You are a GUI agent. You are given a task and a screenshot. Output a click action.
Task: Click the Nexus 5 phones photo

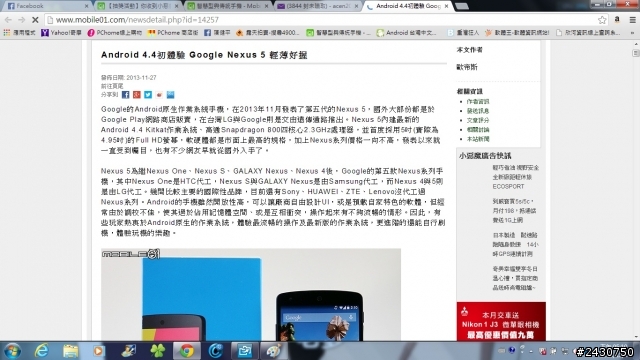(251, 295)
